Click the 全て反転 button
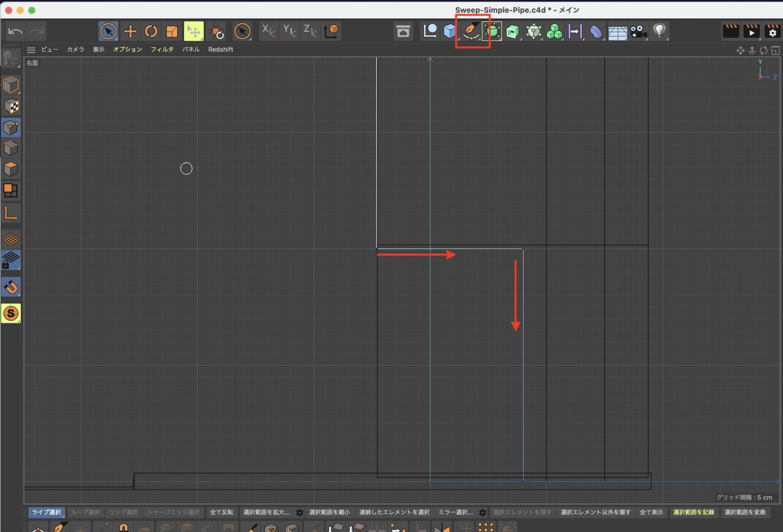783x532 pixels. pos(222,513)
